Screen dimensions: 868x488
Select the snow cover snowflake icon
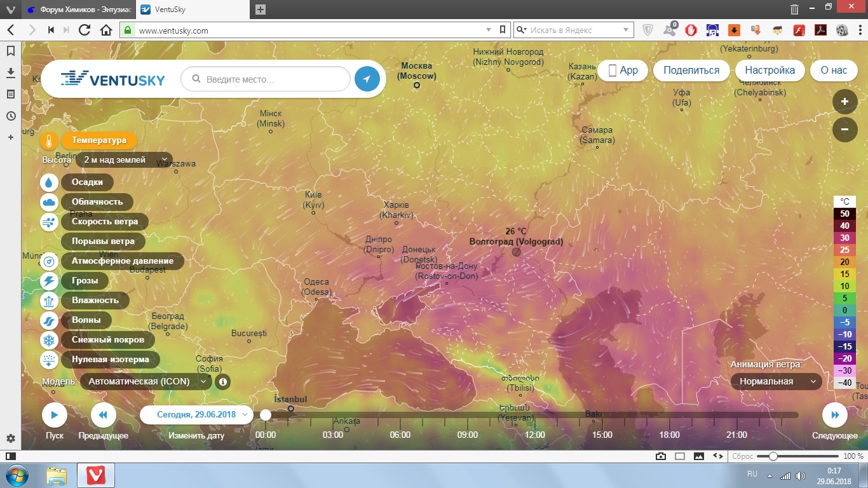click(50, 340)
